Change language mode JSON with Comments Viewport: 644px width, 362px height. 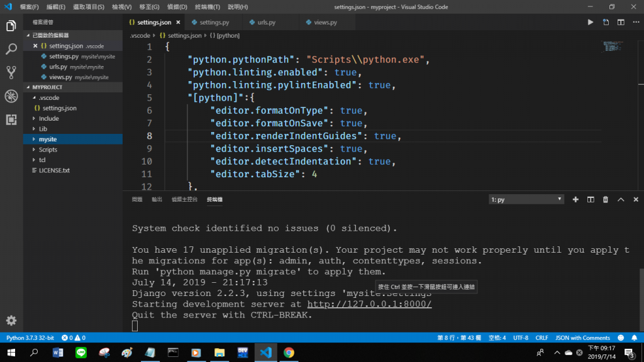point(582,337)
